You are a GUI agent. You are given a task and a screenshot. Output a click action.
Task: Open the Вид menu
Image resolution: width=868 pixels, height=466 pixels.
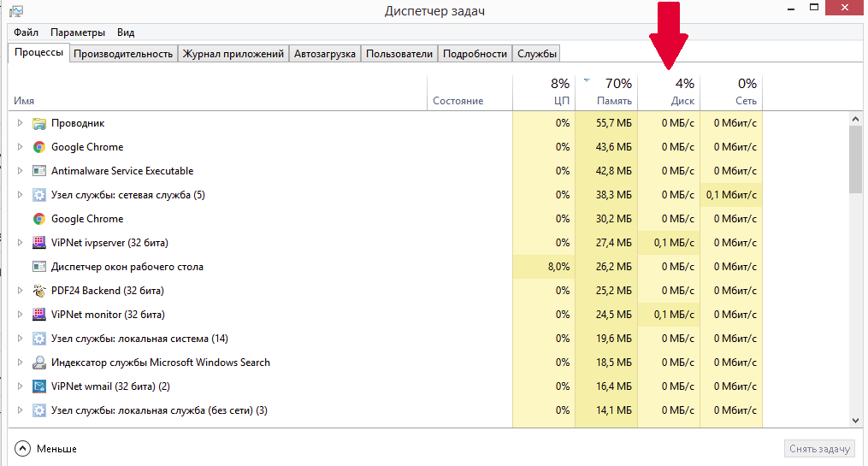[x=126, y=32]
